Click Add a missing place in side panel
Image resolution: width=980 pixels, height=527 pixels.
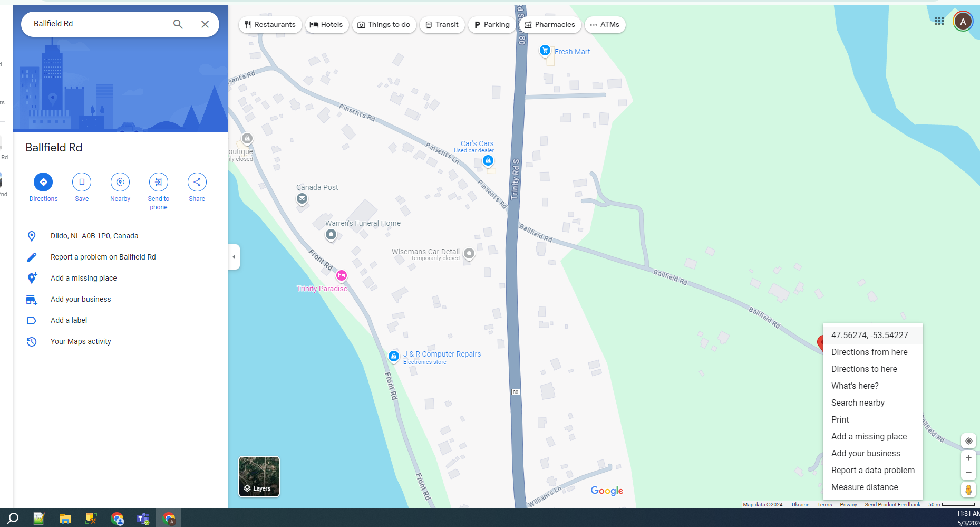point(84,278)
